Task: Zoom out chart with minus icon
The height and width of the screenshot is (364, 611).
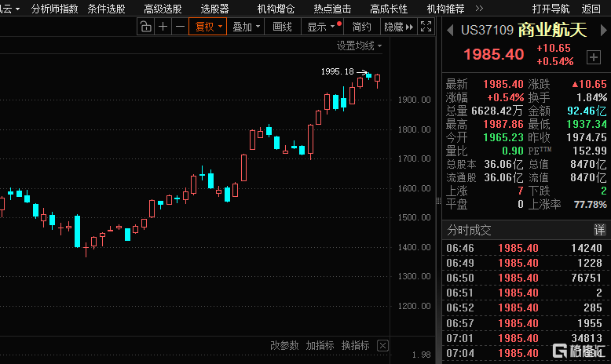Action: [180, 27]
